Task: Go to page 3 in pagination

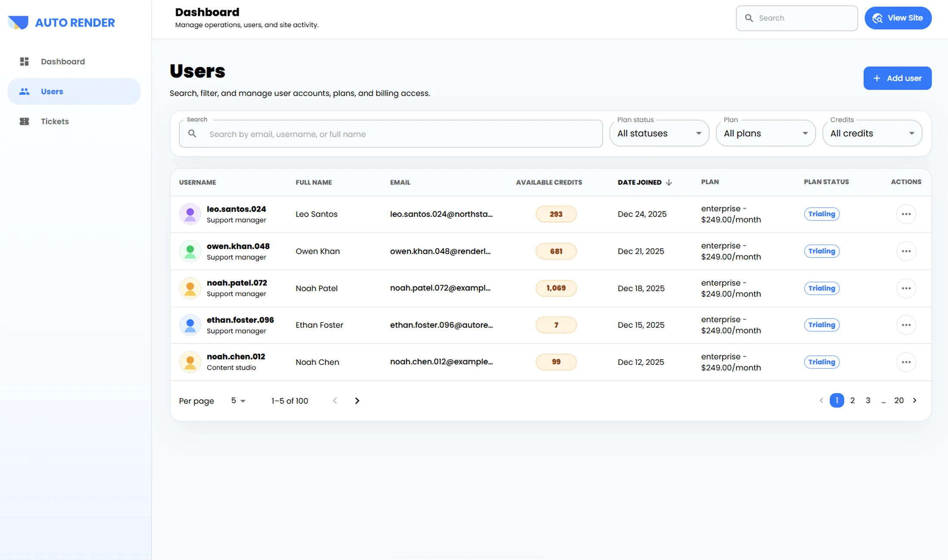Action: (867, 400)
